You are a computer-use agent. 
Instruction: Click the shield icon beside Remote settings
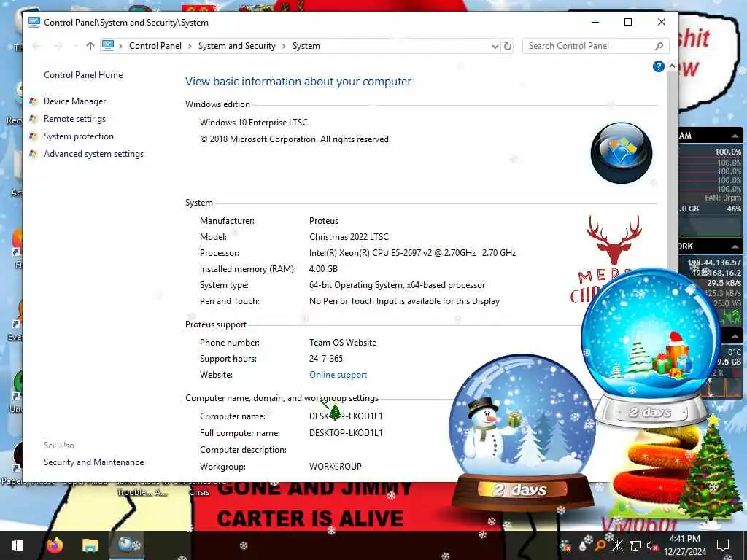(x=33, y=119)
